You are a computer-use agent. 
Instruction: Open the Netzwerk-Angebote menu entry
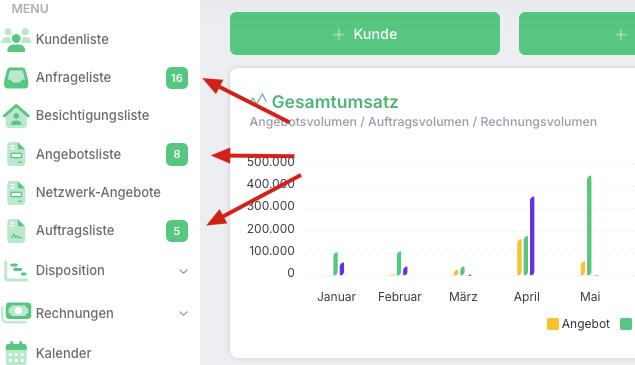98,192
